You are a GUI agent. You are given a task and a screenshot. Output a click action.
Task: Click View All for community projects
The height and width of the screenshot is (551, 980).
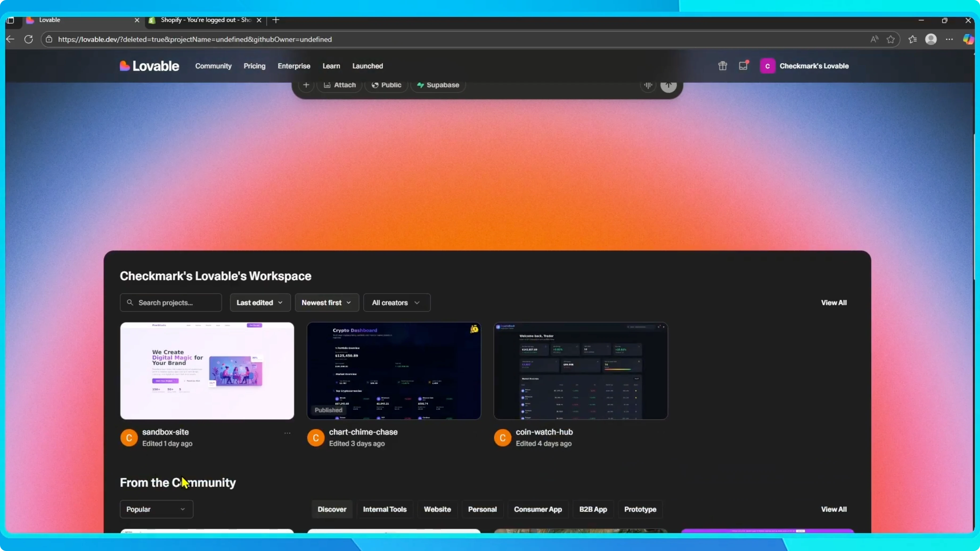pyautogui.click(x=834, y=509)
